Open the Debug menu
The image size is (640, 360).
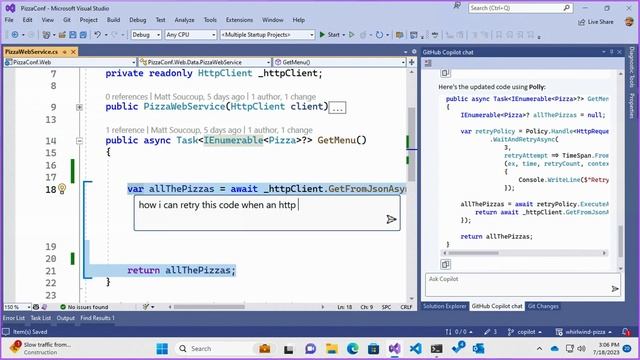[x=138, y=20]
